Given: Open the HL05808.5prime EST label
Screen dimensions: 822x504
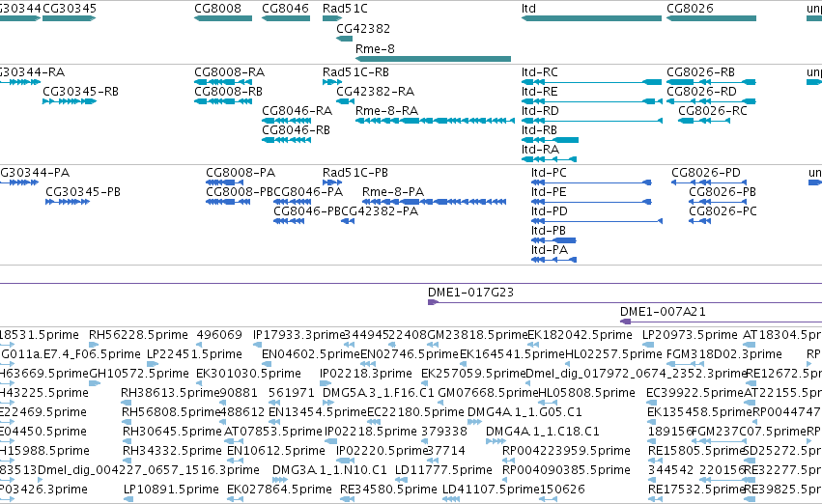Looking at the screenshot, I should 586,392.
